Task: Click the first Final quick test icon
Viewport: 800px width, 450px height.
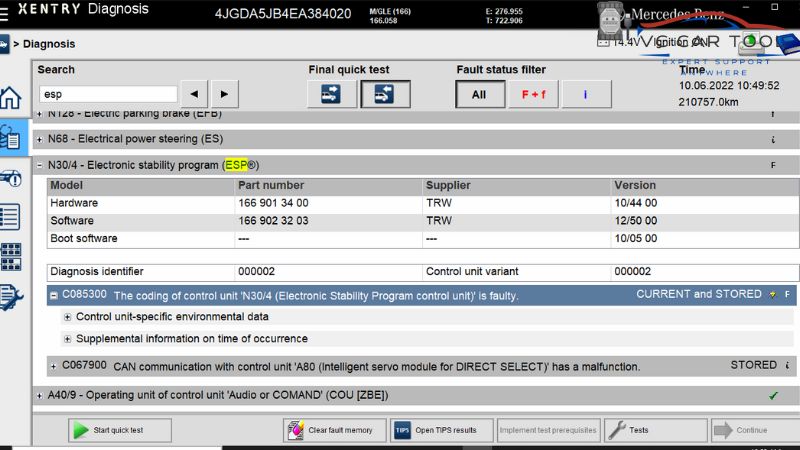Action: (331, 94)
